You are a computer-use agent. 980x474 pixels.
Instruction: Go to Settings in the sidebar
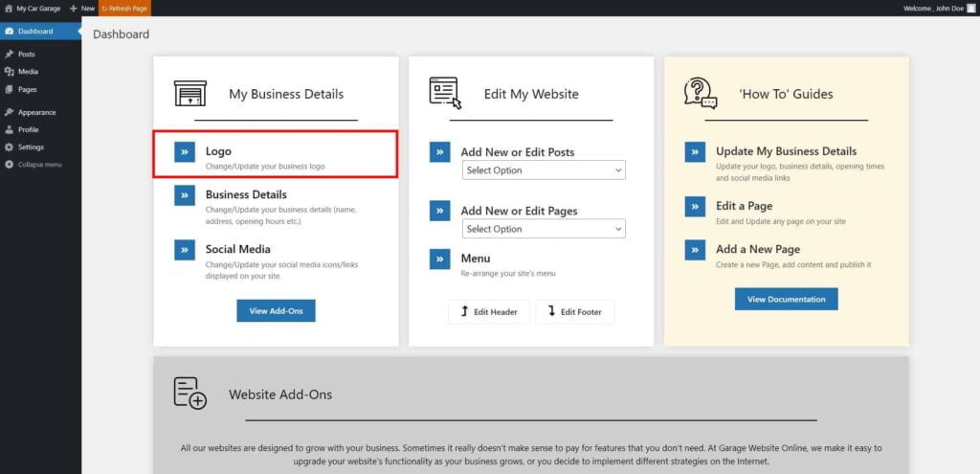point(31,147)
